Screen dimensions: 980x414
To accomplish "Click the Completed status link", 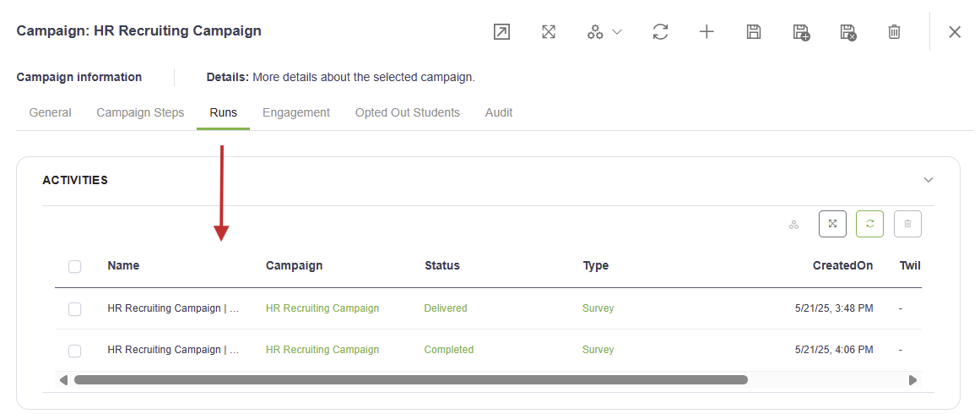I will [449, 350].
